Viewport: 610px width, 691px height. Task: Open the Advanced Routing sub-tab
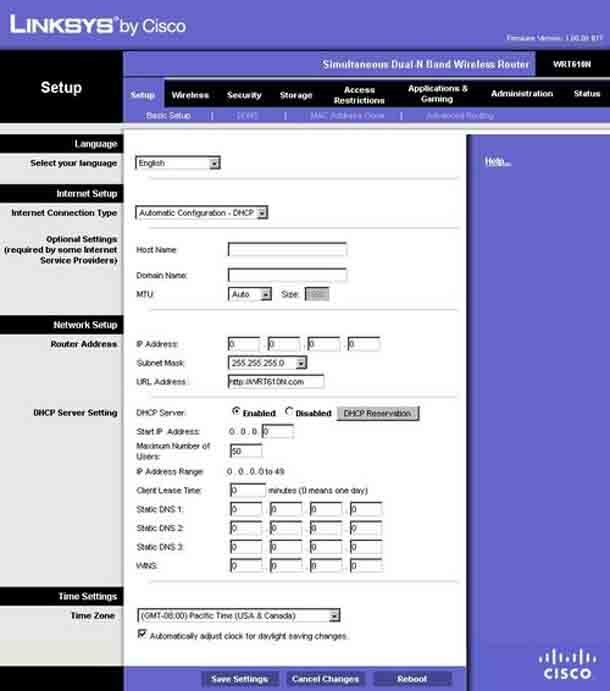point(460,115)
